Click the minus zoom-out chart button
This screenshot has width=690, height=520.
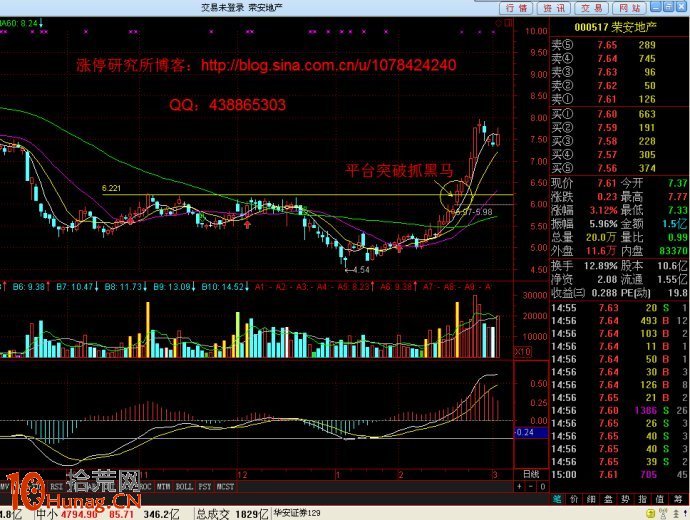point(531,487)
